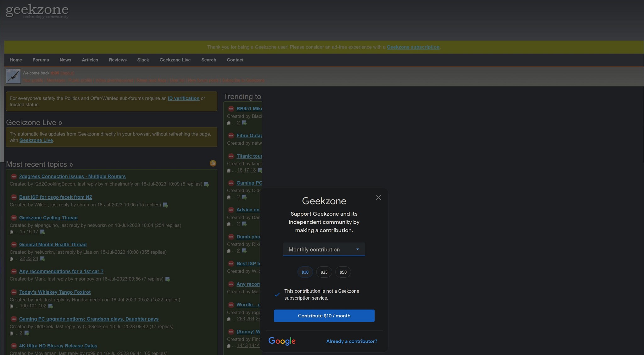
Task: Select the $50 contribution amount
Action: coord(343,272)
